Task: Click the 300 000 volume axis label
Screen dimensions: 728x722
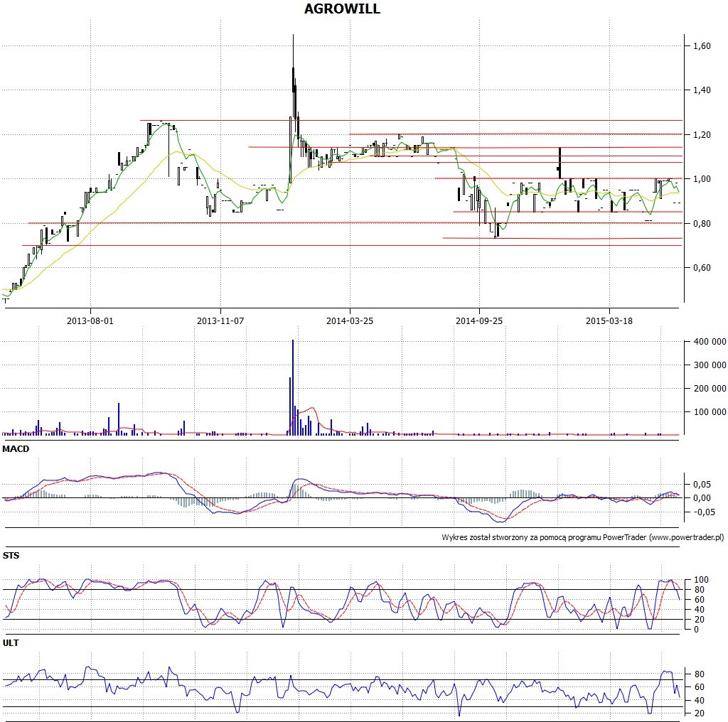Action: click(710, 365)
